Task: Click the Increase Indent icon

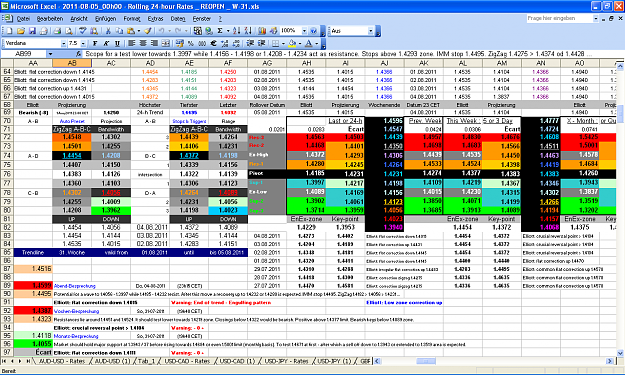Action: pyautogui.click(x=262, y=43)
